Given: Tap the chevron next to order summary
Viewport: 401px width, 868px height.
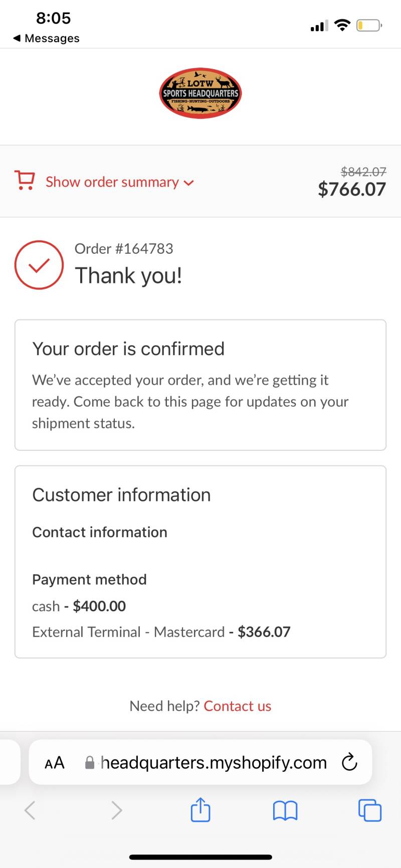Looking at the screenshot, I should [x=188, y=183].
